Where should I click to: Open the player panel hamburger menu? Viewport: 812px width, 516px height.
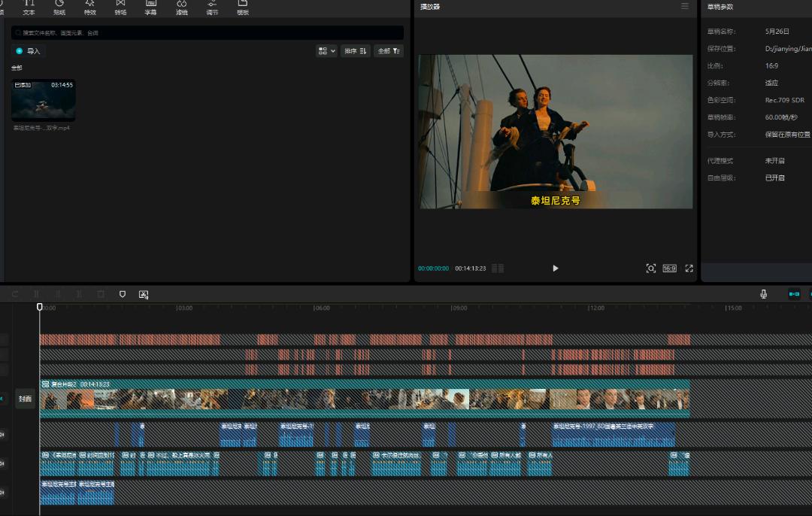coord(685,6)
